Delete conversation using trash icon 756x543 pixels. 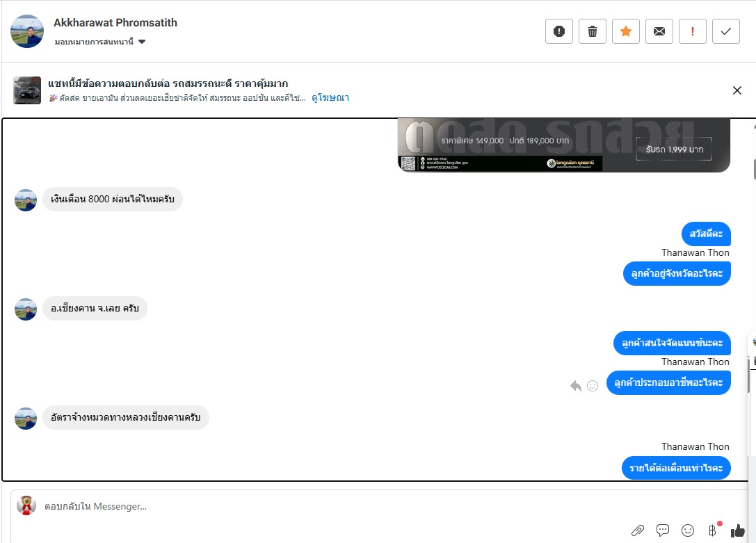(592, 31)
